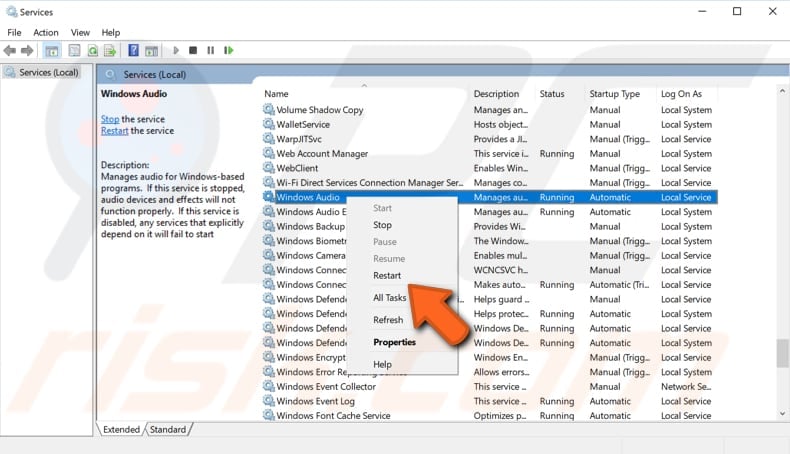
Task: Open the Help menu in menu bar
Action: pos(111,32)
